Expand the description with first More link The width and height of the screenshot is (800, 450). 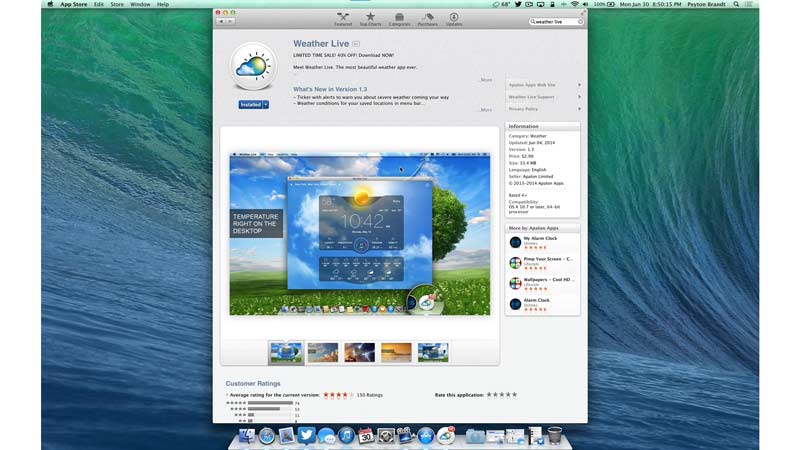(x=486, y=80)
